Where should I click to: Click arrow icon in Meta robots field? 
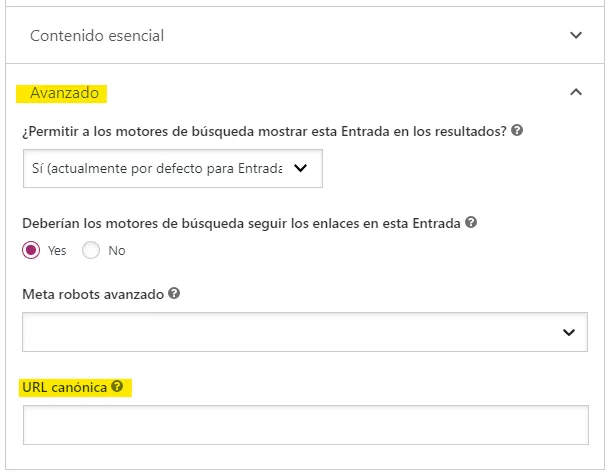569,332
